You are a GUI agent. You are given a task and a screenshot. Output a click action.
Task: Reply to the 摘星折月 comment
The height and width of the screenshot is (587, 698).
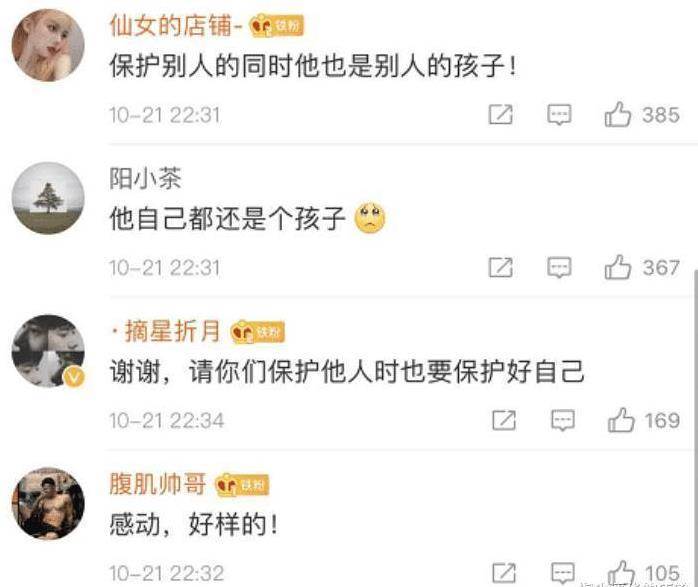tap(563, 421)
